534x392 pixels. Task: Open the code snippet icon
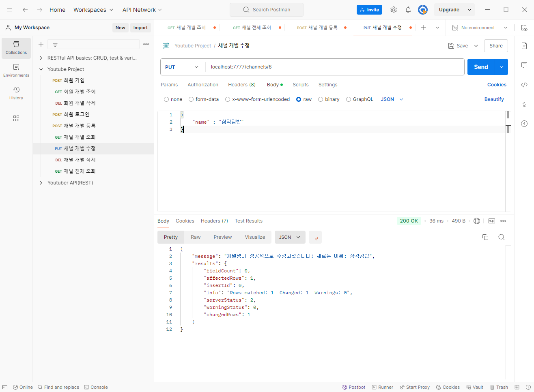[524, 85]
